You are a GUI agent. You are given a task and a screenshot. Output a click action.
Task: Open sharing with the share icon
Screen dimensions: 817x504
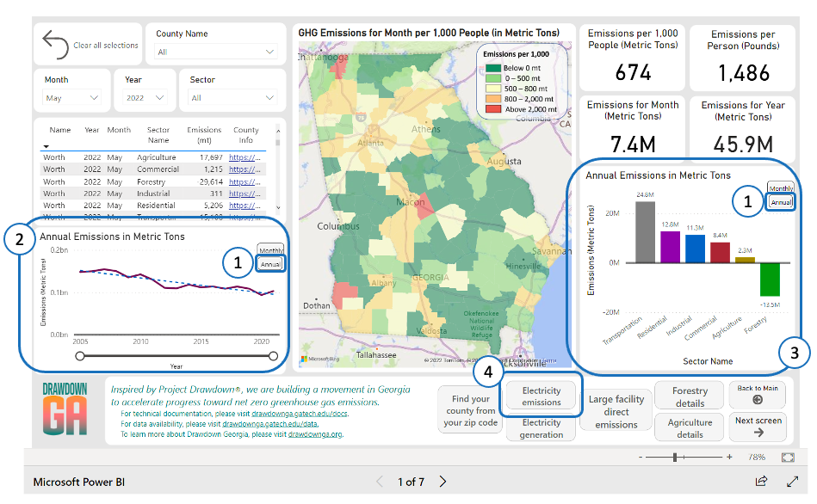coord(761,482)
